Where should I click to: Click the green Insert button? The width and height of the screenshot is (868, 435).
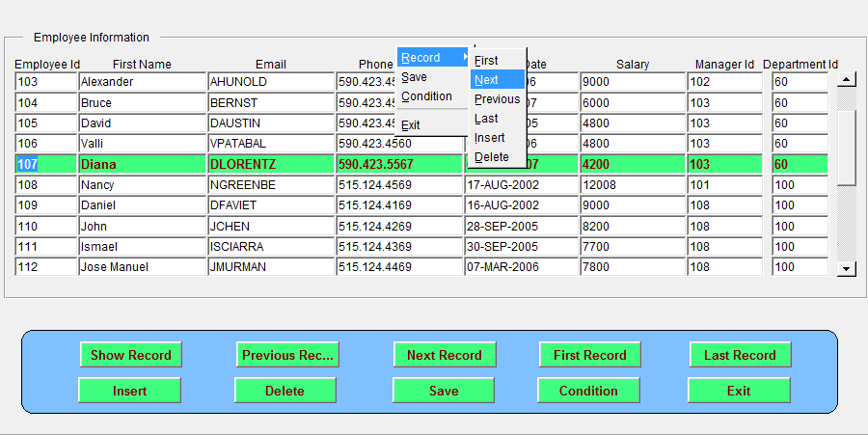129,391
